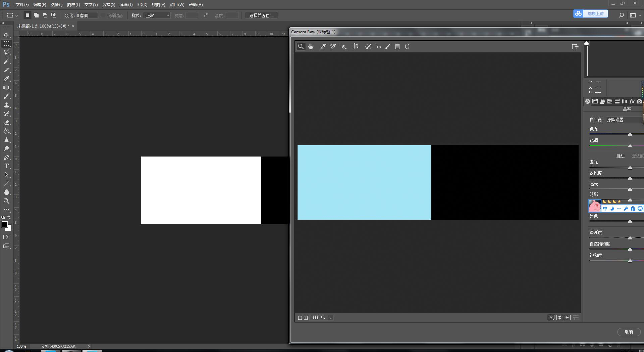This screenshot has width=644, height=352.
Task: Open the Edit Toolbar three-dots menu
Action: click(x=6, y=210)
